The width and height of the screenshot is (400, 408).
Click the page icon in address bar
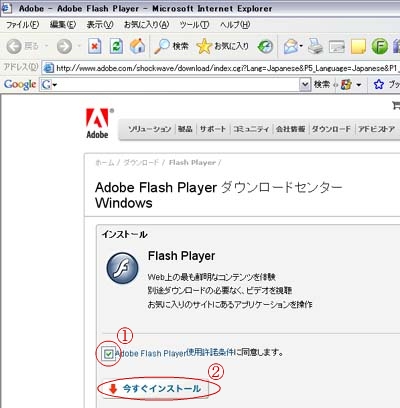click(x=49, y=68)
